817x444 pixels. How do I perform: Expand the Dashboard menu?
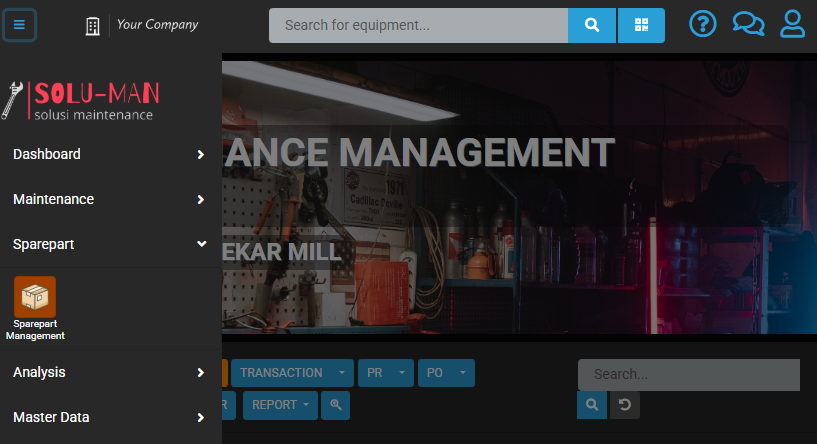[110, 154]
